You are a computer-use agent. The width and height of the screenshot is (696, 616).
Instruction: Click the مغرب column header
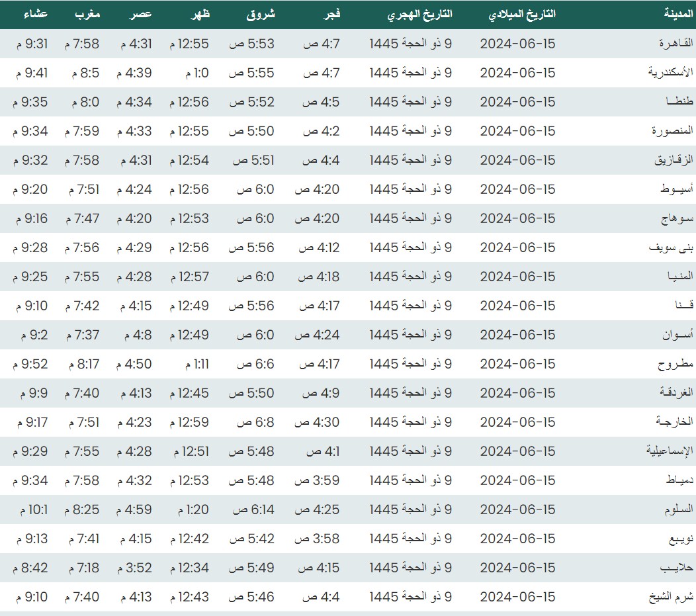tap(87, 14)
